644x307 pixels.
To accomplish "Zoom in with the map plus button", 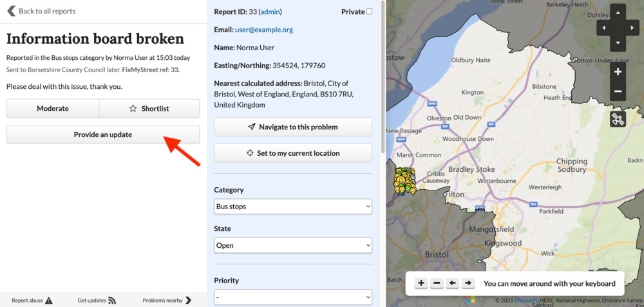I will tap(618, 72).
